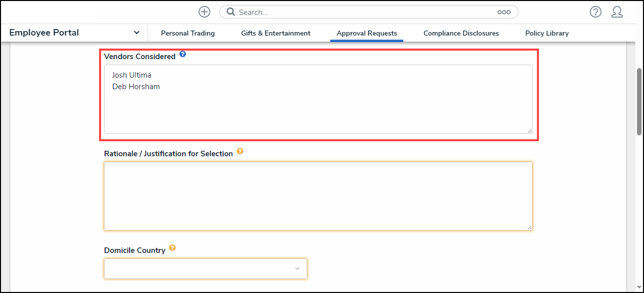The image size is (644, 293).
Task: Open the Help question mark icon
Action: tap(595, 12)
